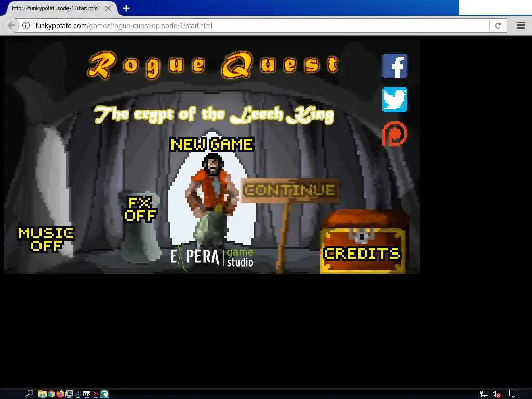Launch Firefox from the taskbar
The width and height of the screenshot is (532, 399).
(x=60, y=394)
